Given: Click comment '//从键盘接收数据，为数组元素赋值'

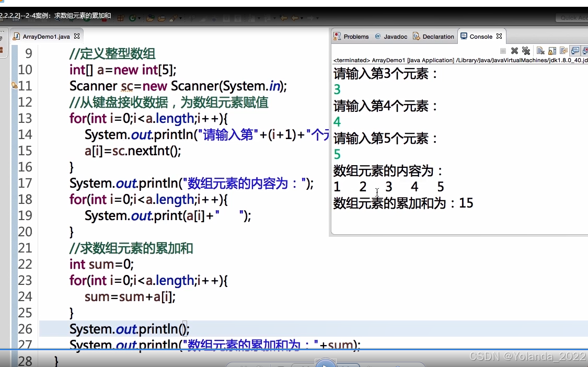Looking at the screenshot, I should (x=169, y=102).
